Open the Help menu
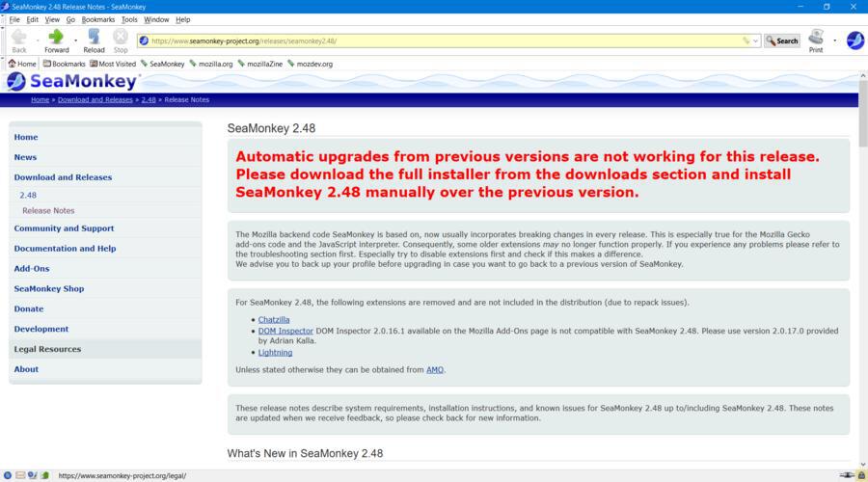 pos(182,19)
